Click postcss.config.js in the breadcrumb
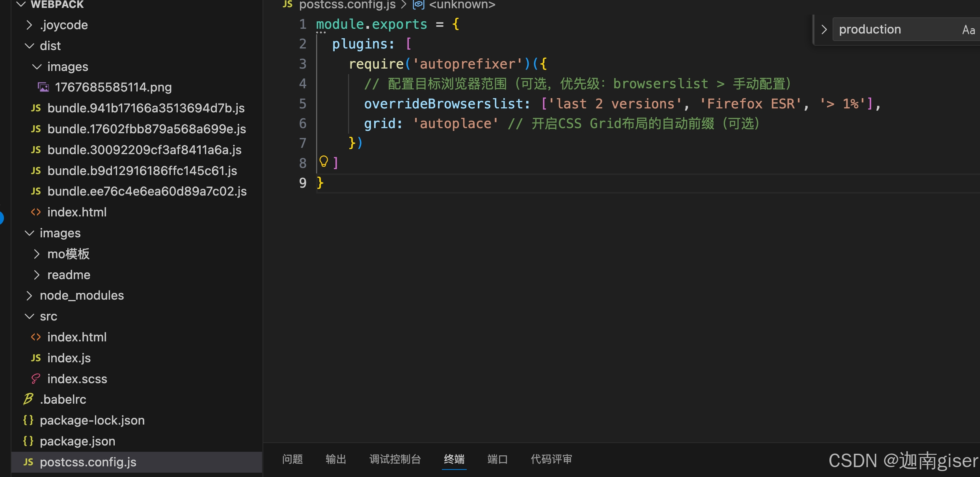 347,5
